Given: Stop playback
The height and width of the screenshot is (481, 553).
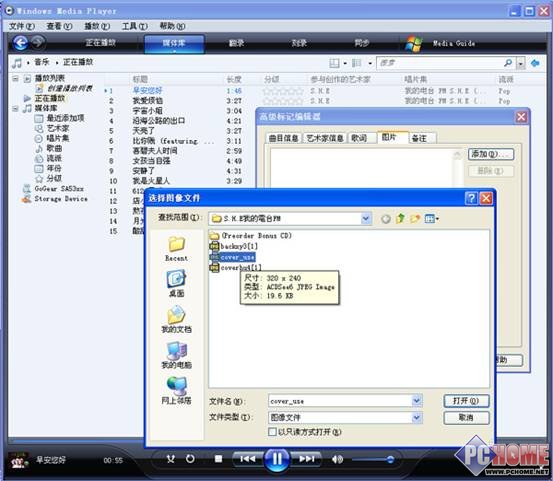Looking at the screenshot, I should (218, 459).
